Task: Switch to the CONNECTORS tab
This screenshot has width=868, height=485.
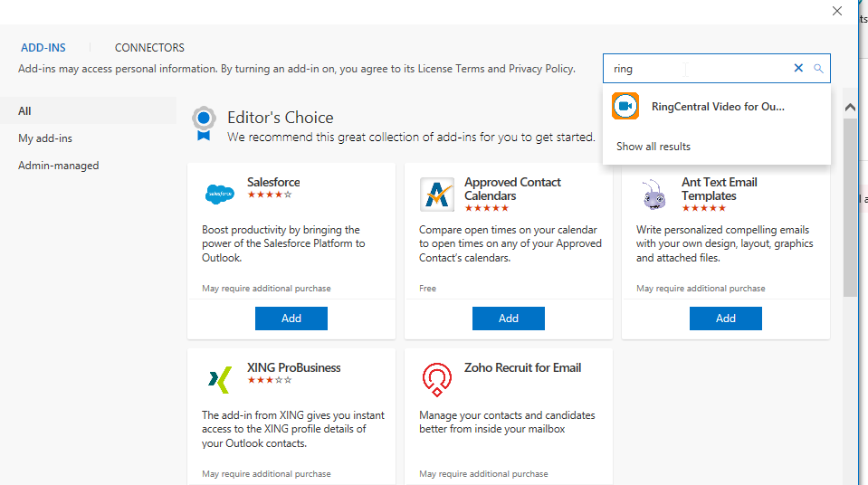Action: 149,48
